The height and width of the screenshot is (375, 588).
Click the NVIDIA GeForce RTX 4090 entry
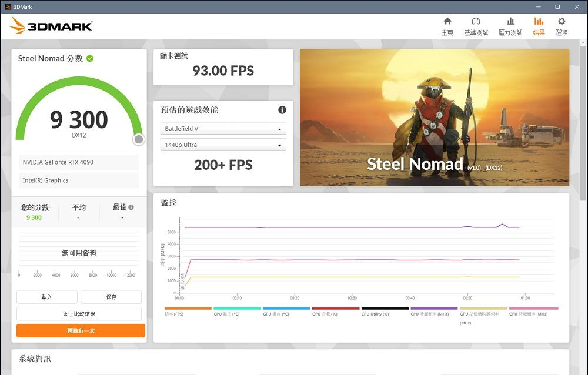pos(79,162)
